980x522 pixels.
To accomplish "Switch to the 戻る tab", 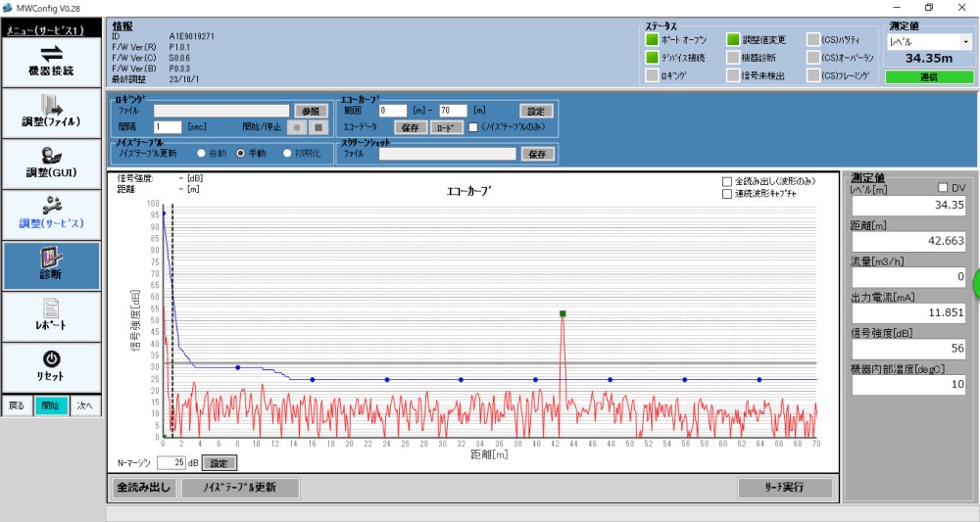I will click(x=17, y=405).
